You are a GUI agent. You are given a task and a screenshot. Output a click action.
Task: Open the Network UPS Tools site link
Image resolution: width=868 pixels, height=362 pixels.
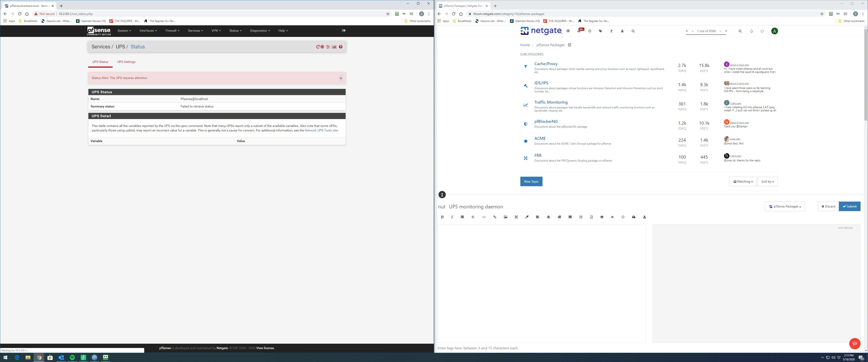(x=321, y=131)
